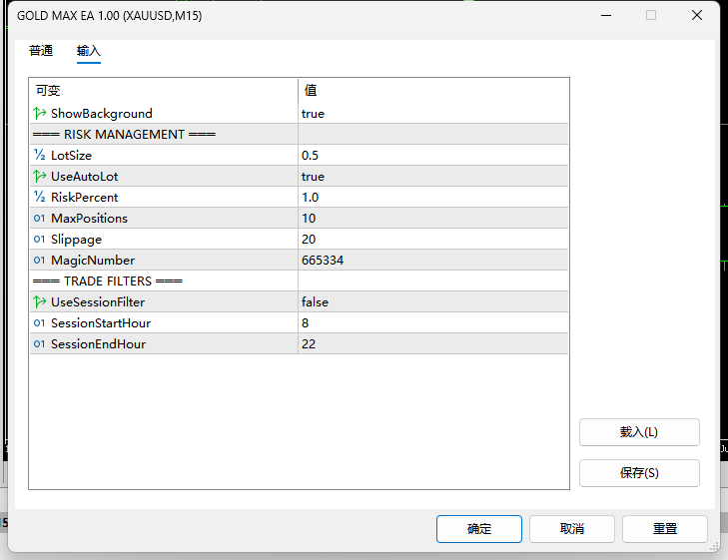Click the MagicNumber integer type icon
Screen dimensions: 728x560
40,260
